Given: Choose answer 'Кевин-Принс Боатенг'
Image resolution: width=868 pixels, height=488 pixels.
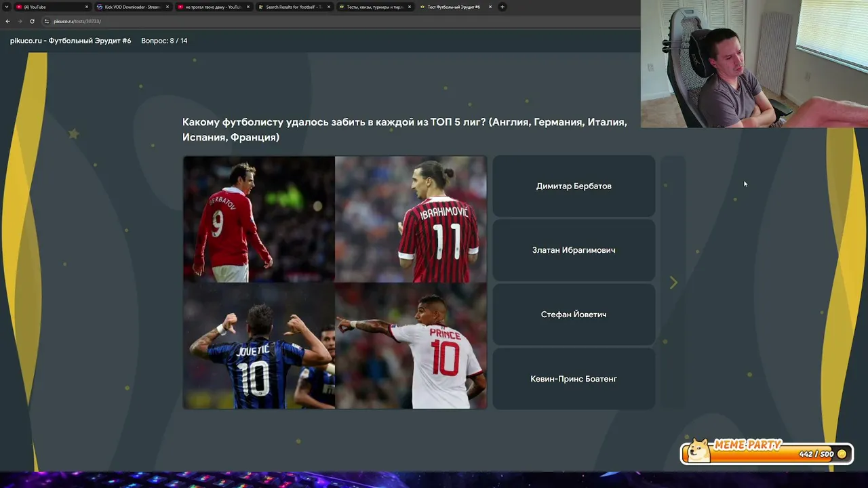Looking at the screenshot, I should 574,379.
